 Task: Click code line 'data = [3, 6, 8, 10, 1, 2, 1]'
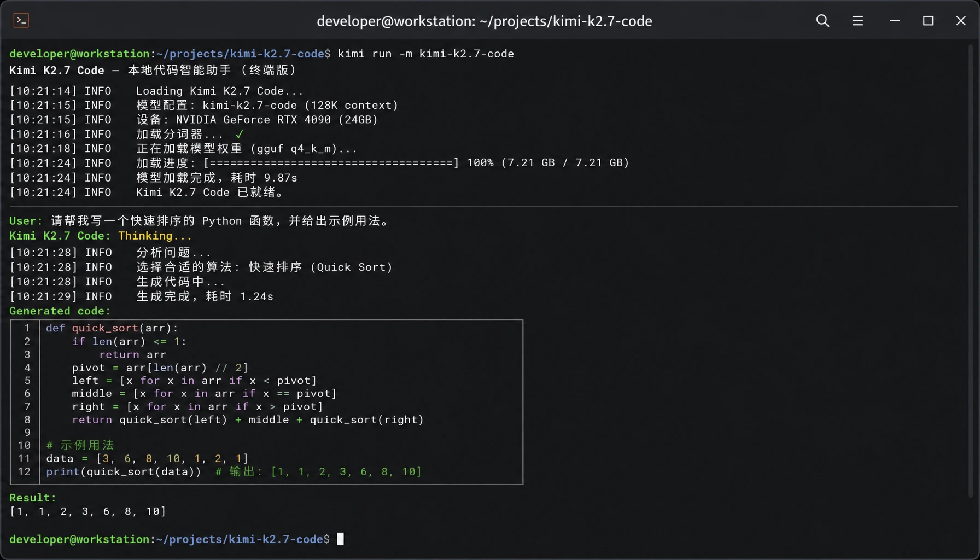point(147,458)
